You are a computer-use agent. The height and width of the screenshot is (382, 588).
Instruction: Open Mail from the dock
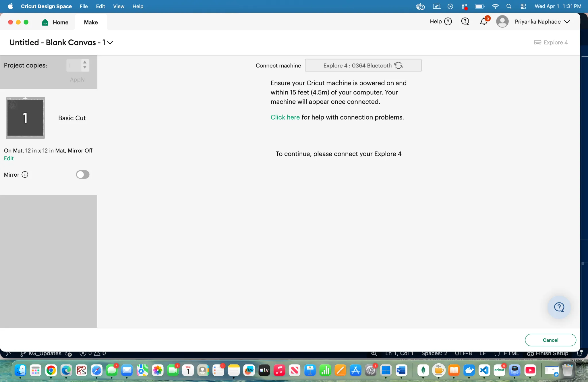click(x=127, y=371)
